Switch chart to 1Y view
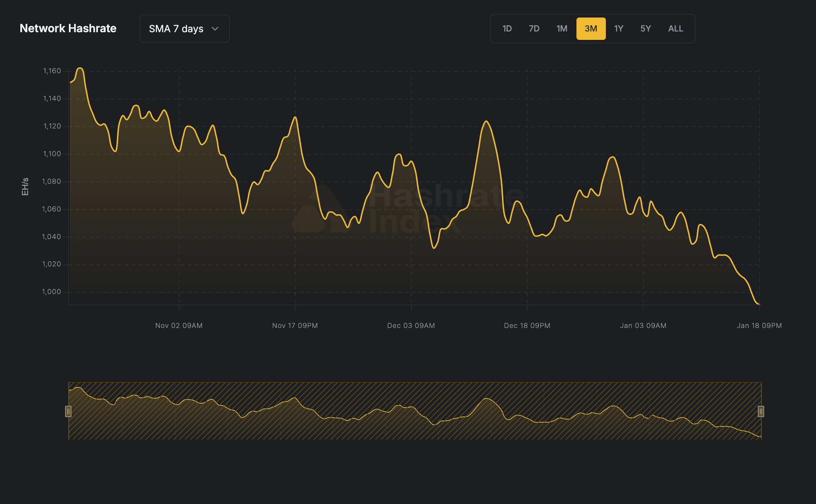The height and width of the screenshot is (504, 816). click(x=618, y=29)
